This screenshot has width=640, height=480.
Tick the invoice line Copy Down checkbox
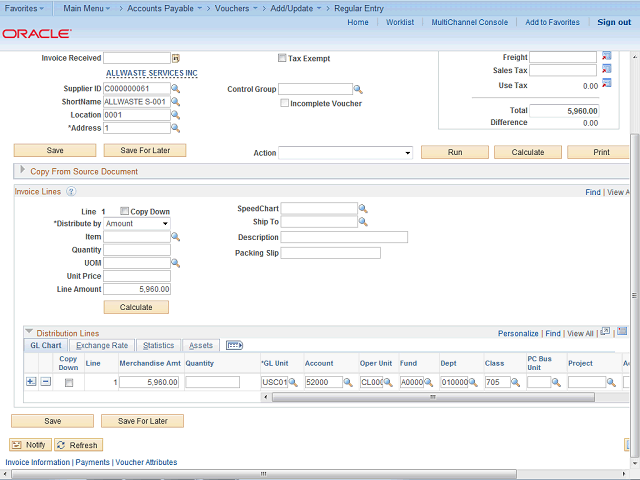pyautogui.click(x=124, y=212)
